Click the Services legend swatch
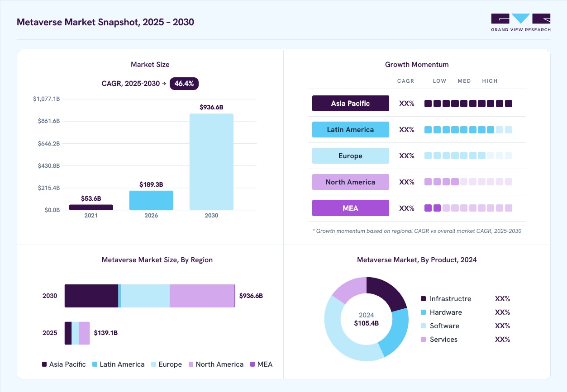This screenshot has width=567, height=392. click(423, 340)
